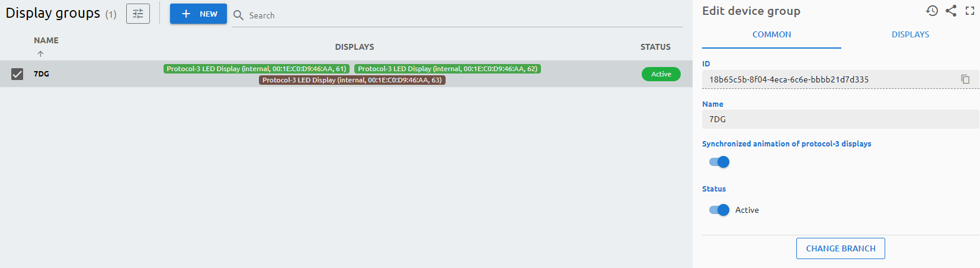Uncheck the 7DG row checkbox
The image size is (980, 268).
pos(17,74)
